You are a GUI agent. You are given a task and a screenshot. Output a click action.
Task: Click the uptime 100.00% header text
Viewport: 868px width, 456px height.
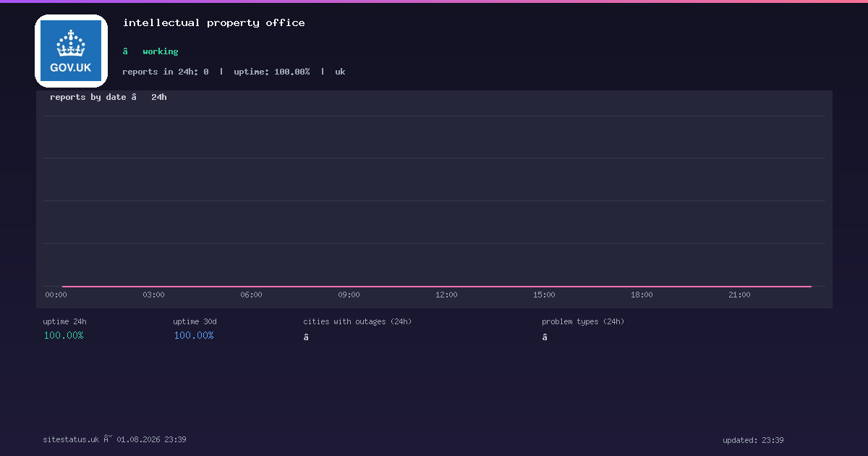click(272, 72)
